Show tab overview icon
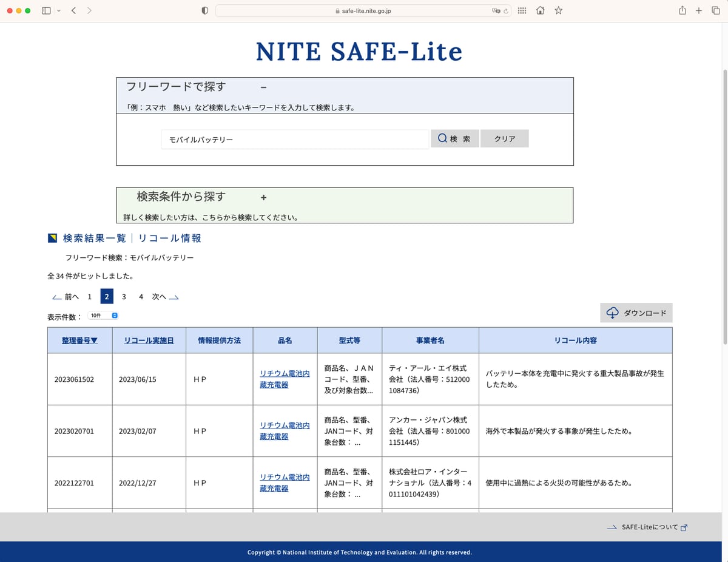728x562 pixels. point(715,10)
